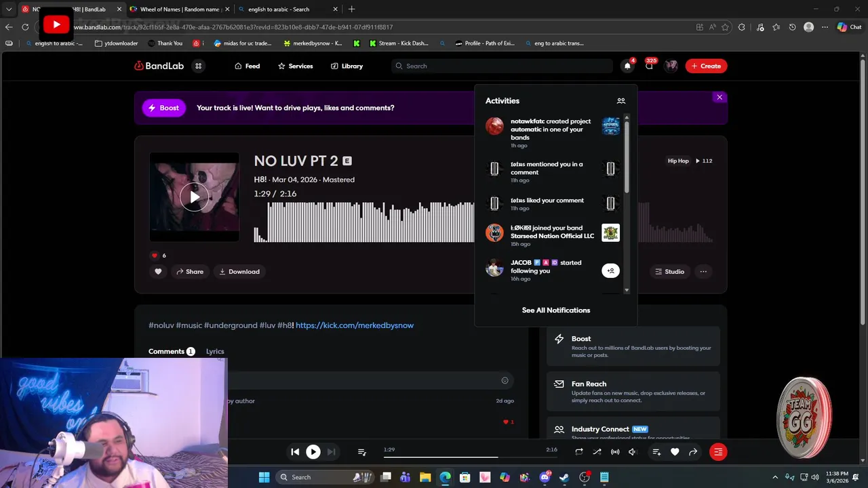Mute the player volume
868x488 pixels.
(633, 451)
